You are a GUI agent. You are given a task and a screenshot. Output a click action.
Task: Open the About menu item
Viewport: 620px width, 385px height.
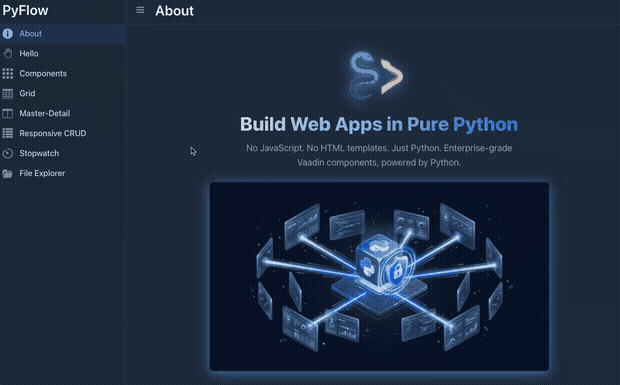62,34
